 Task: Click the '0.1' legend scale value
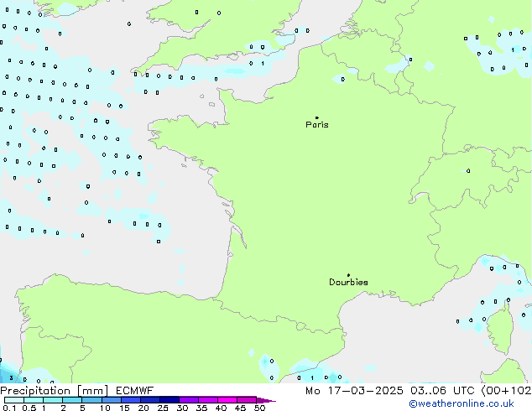(x=9, y=408)
